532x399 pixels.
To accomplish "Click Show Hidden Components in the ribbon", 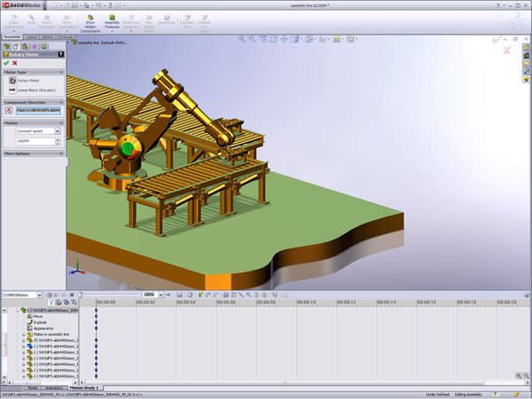I will pyautogui.click(x=90, y=24).
